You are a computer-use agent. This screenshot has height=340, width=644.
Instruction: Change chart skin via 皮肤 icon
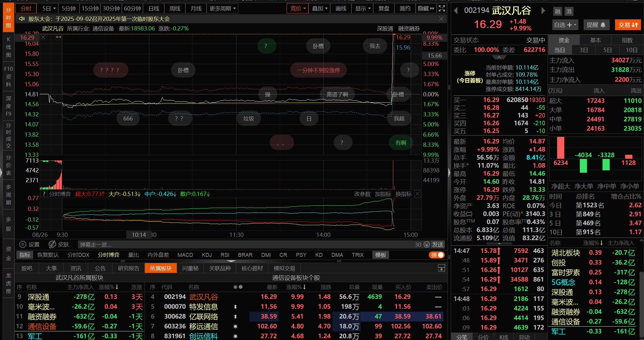pos(59,245)
